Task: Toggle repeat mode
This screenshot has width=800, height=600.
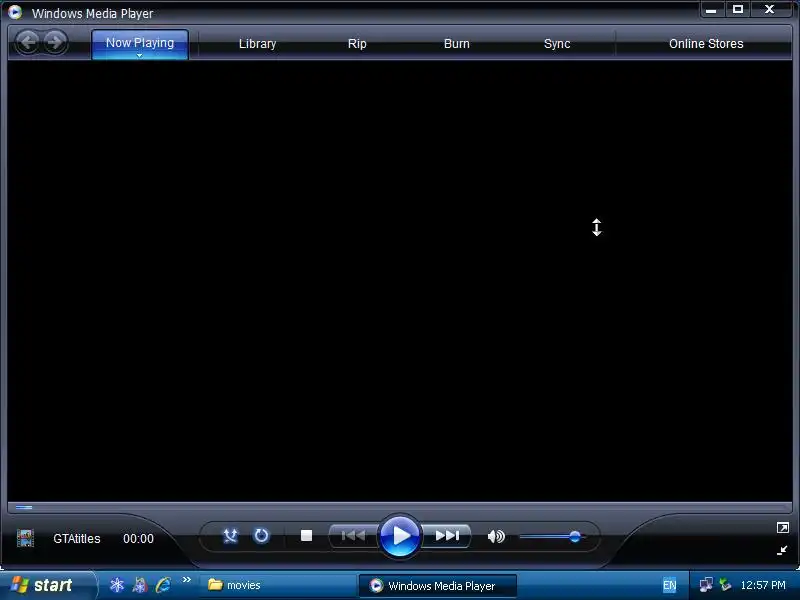Action: coord(261,536)
